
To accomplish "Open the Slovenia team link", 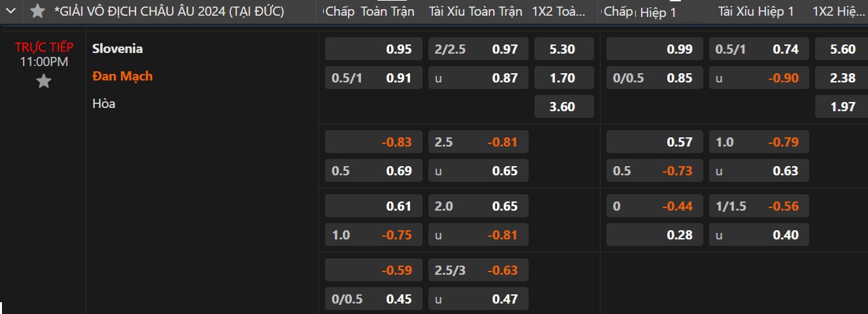I will pyautogui.click(x=118, y=48).
